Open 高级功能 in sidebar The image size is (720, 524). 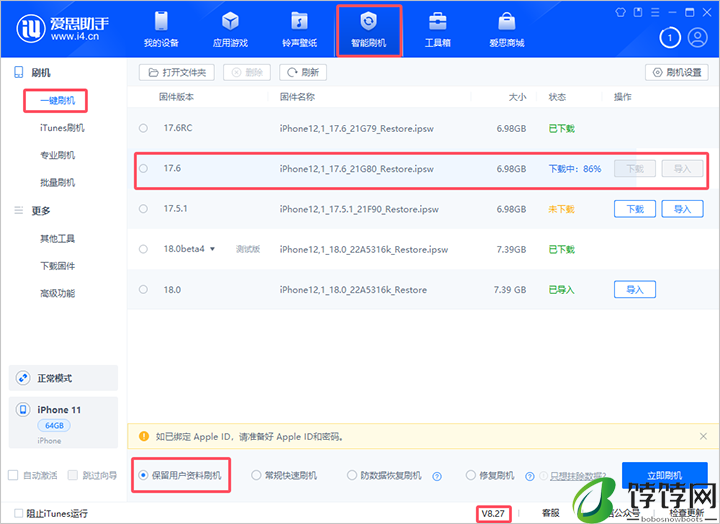tap(57, 293)
